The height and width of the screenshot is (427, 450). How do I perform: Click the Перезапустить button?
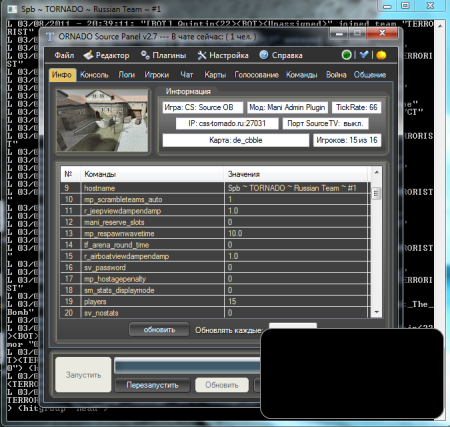pyautogui.click(x=152, y=385)
